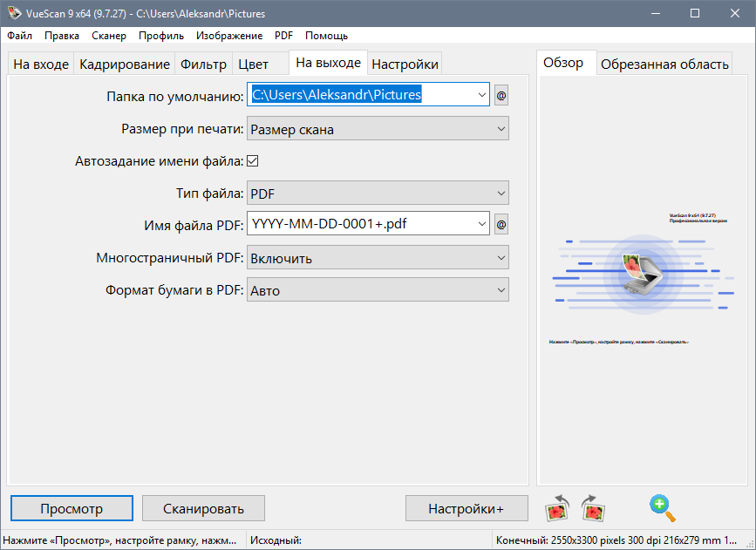Screen dimensions: 756x550
Task: Open the 'Тип файла' dropdown showing PDF
Action: coord(378,194)
